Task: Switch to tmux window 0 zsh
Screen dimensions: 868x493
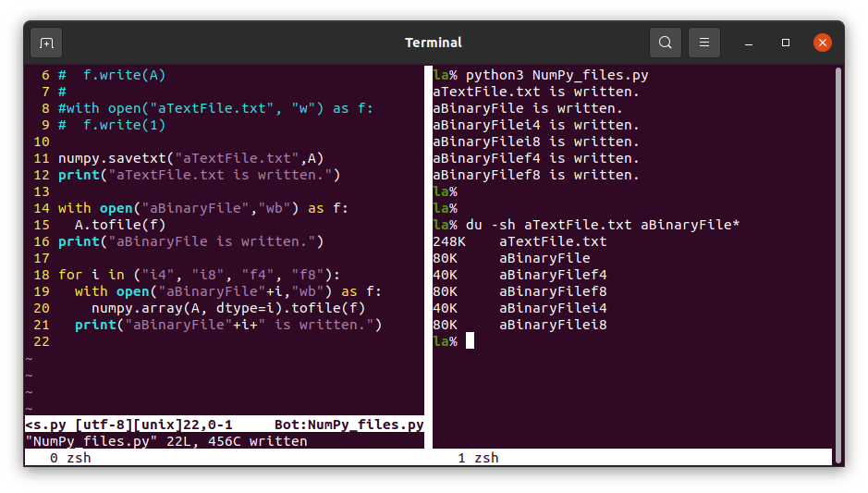Action: (70, 458)
